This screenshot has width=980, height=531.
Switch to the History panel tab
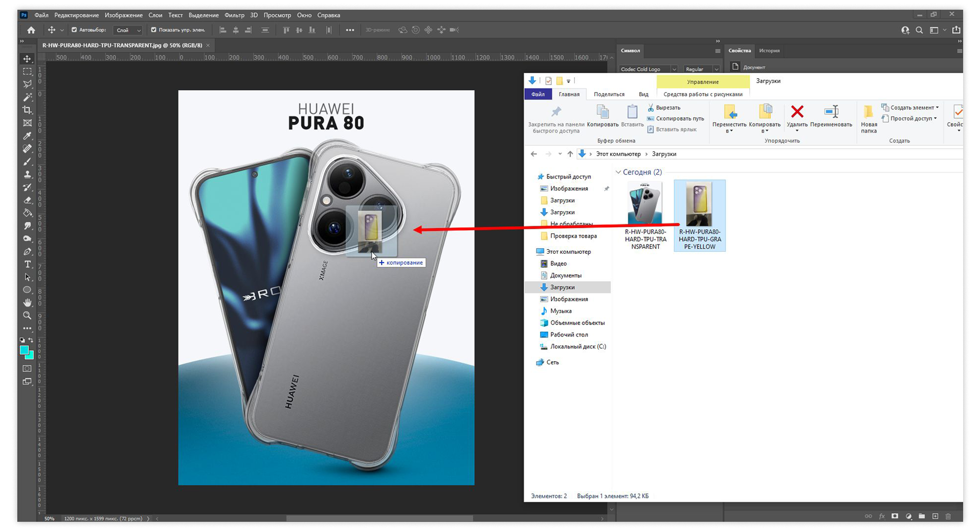point(769,51)
